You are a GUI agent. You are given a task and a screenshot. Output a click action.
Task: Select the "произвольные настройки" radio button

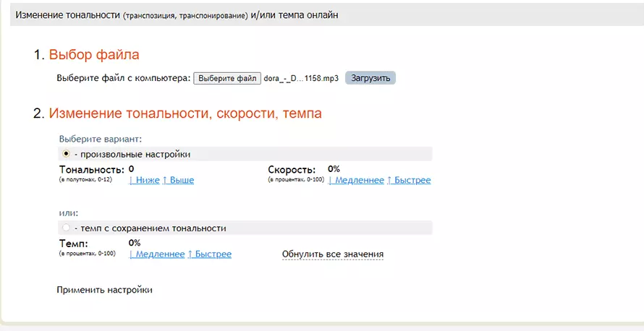pos(67,154)
